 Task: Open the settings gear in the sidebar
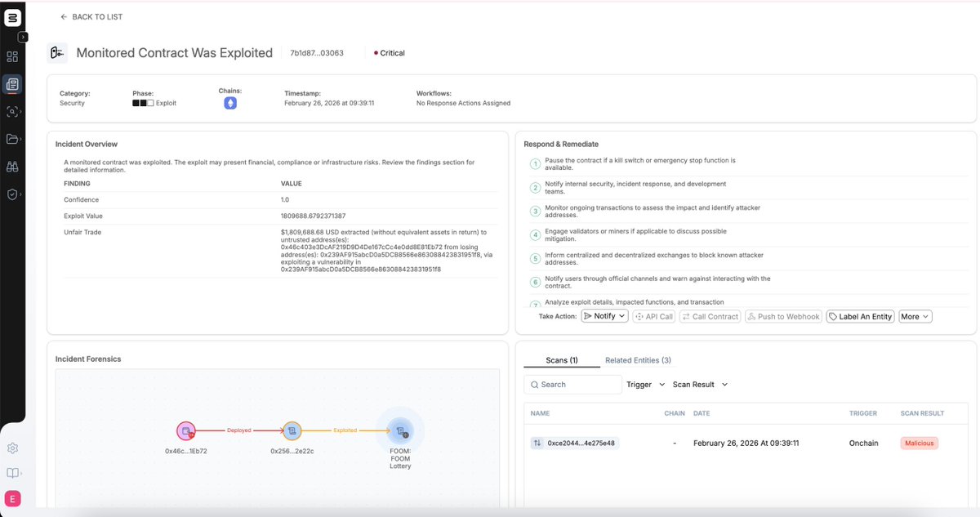pos(12,448)
